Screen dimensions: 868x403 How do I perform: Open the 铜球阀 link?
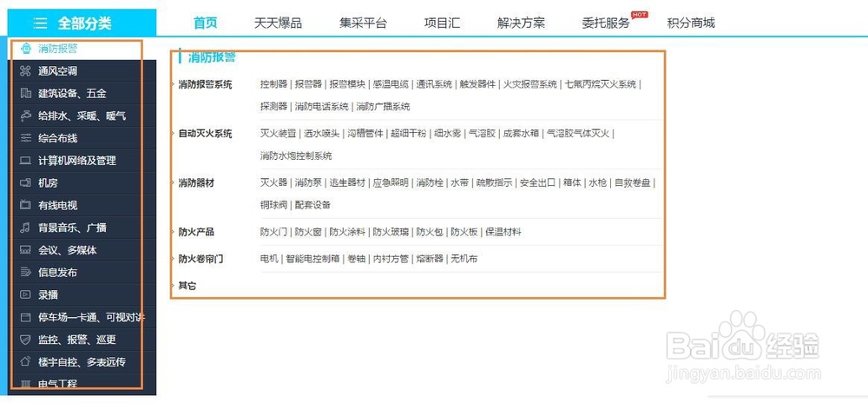tap(274, 205)
